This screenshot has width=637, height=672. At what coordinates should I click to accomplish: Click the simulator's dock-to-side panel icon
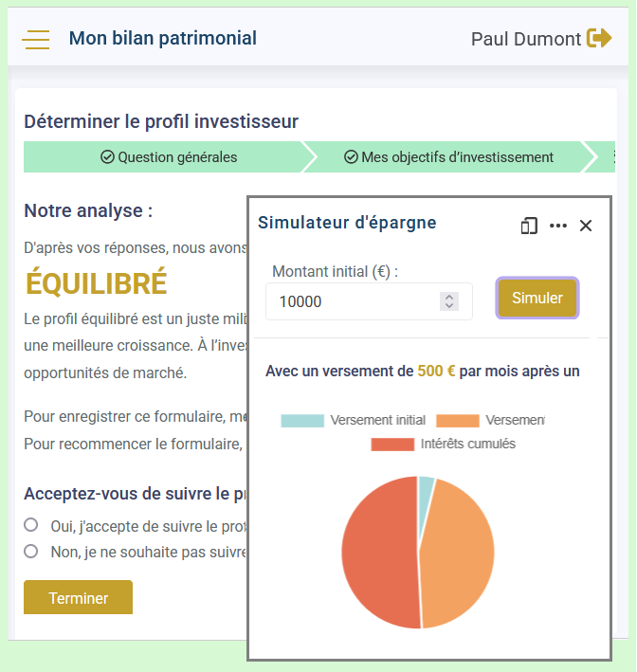tap(529, 226)
